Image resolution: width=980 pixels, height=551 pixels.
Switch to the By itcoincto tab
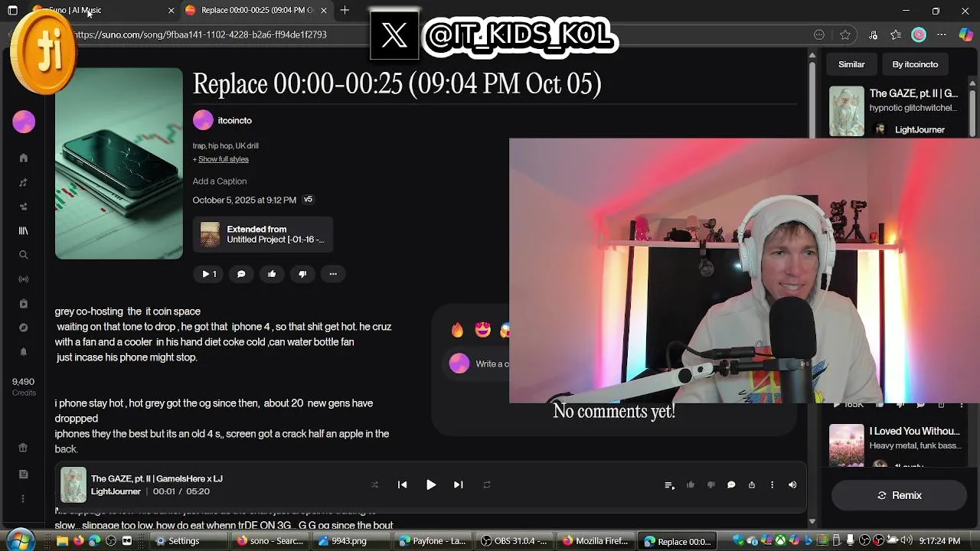click(915, 64)
